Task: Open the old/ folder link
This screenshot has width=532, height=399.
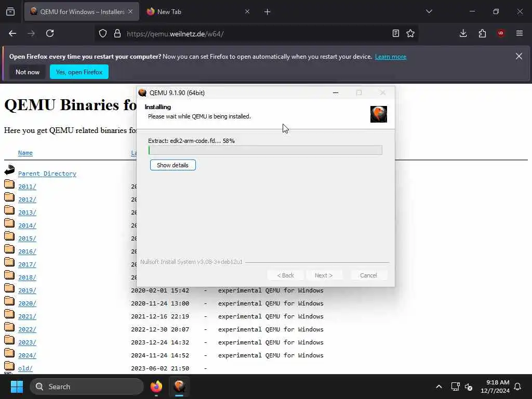Action: click(25, 368)
